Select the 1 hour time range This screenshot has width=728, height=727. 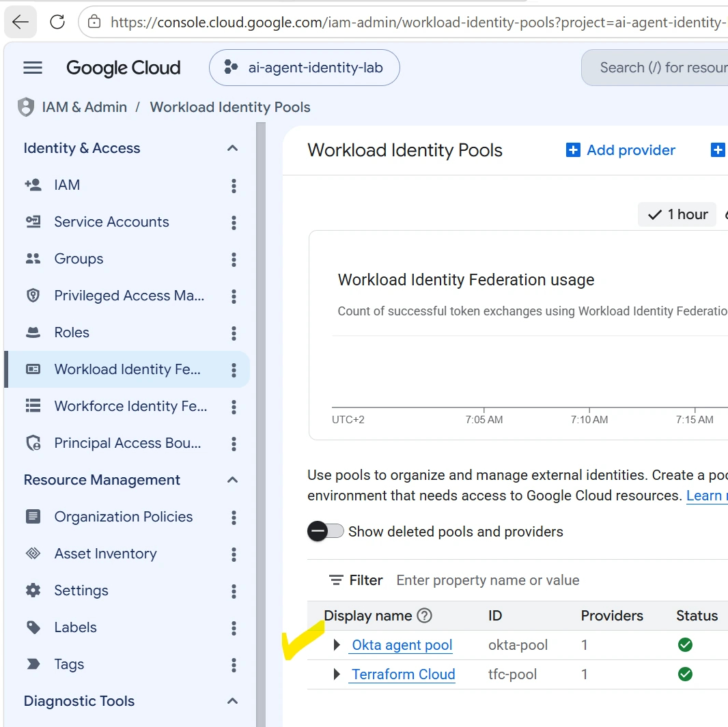pyautogui.click(x=677, y=214)
